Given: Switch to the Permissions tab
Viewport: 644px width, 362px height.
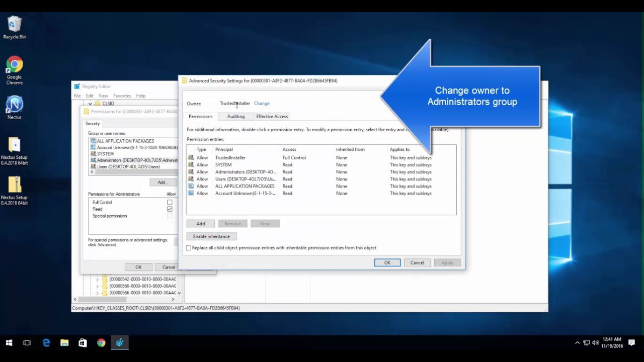Looking at the screenshot, I should point(200,116).
